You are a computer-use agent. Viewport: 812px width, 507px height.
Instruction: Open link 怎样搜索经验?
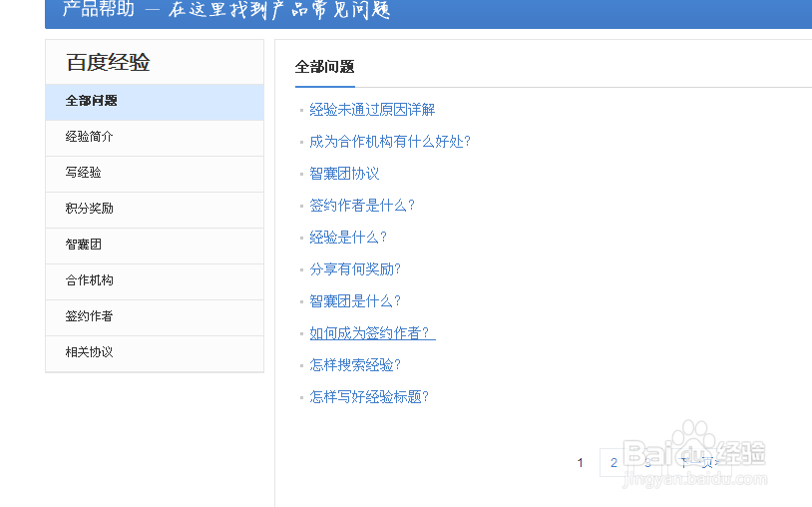355,365
